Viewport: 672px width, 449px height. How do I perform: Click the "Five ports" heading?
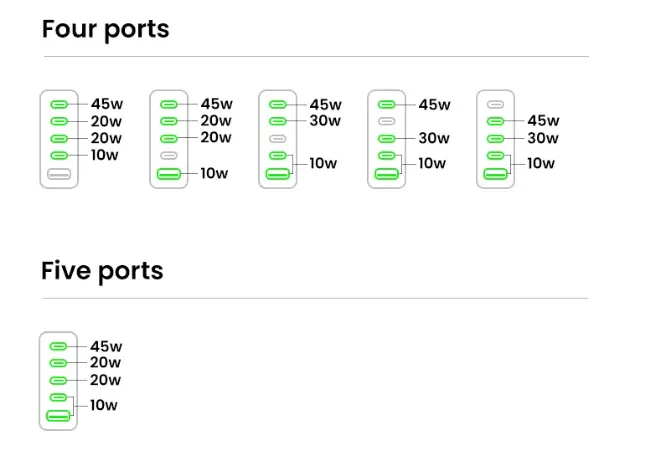(102, 271)
